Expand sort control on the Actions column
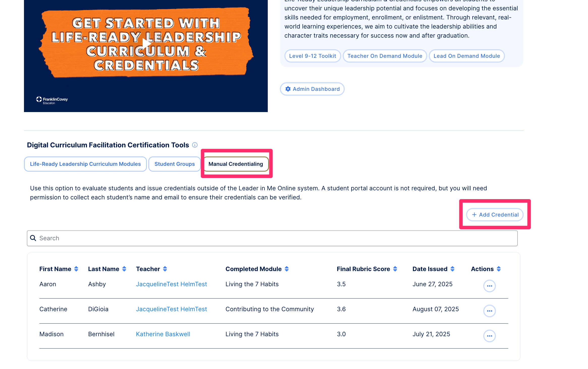Viewport: 588px width, 369px height. [498, 269]
